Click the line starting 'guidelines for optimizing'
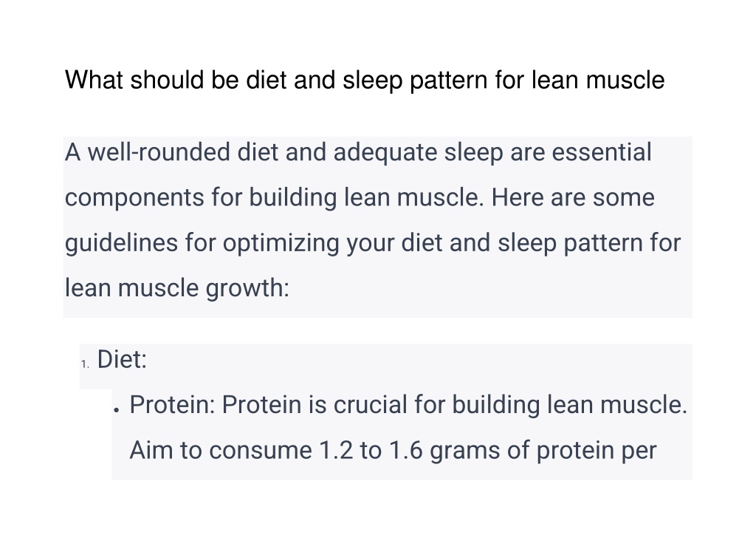This screenshot has width=756, height=535. [x=373, y=242]
